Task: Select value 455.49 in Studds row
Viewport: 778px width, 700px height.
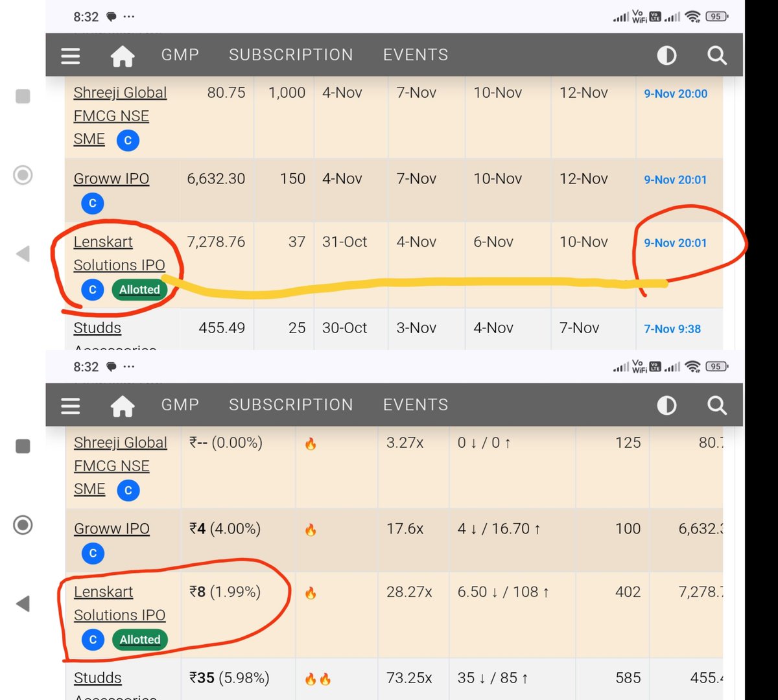Action: 222,328
